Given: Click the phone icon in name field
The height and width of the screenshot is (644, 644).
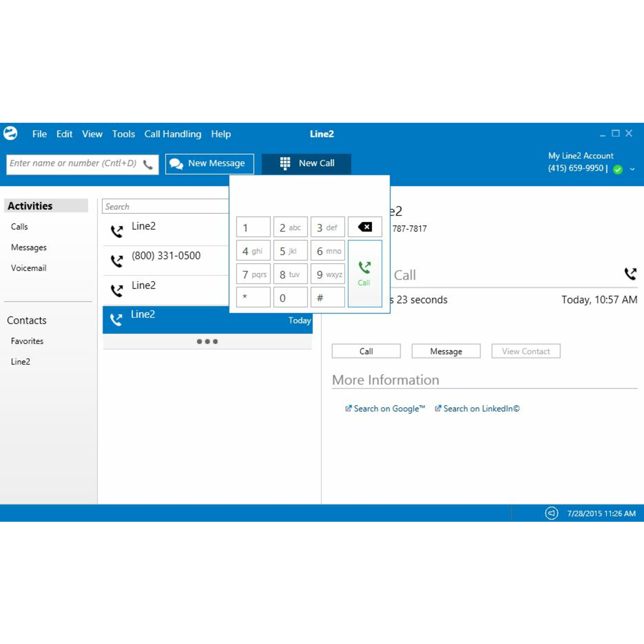Looking at the screenshot, I should (148, 165).
